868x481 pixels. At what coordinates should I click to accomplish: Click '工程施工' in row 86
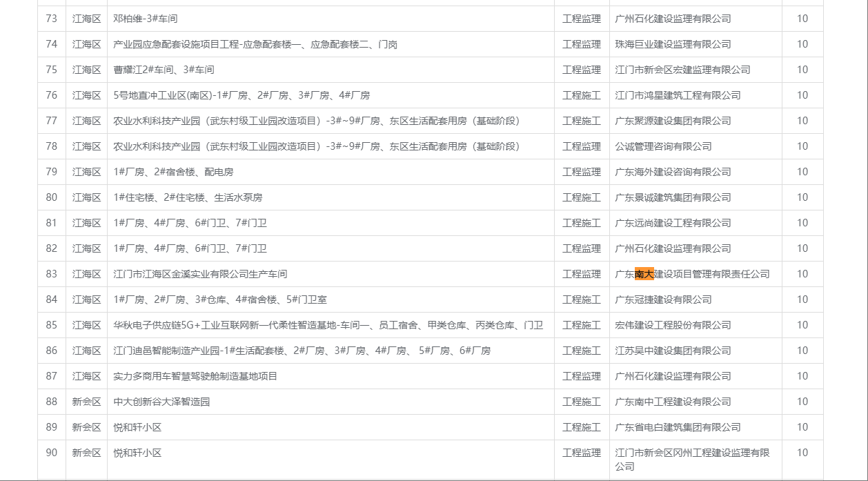pyautogui.click(x=582, y=351)
